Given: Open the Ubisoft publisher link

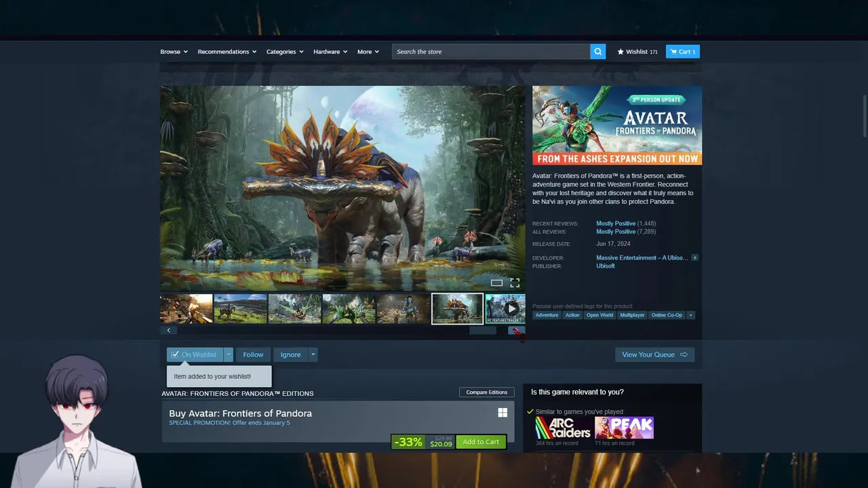Looking at the screenshot, I should point(606,266).
